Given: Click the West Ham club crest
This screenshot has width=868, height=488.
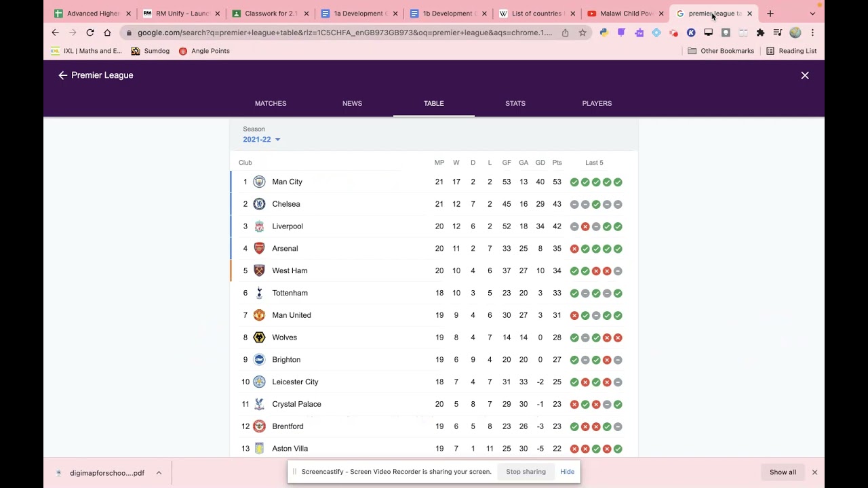Looking at the screenshot, I should tap(259, 270).
